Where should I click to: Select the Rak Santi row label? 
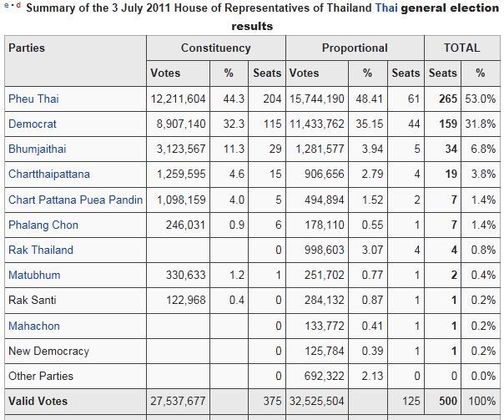[33, 300]
